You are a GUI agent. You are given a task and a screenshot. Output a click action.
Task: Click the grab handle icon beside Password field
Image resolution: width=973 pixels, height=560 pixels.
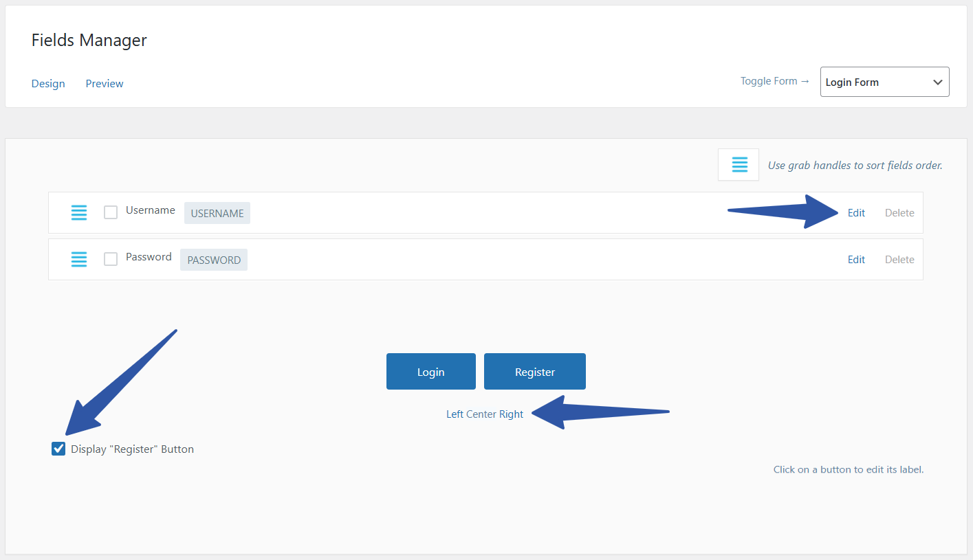tap(79, 259)
